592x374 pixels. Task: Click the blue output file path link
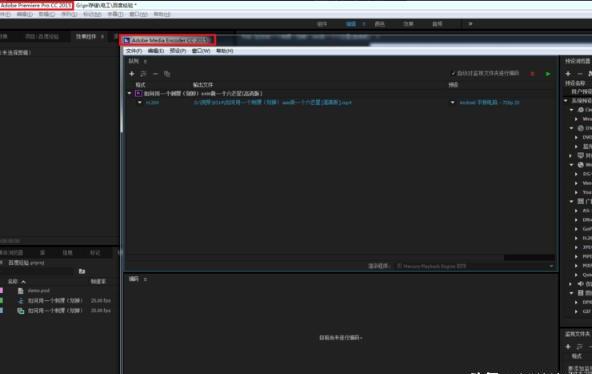pos(272,102)
